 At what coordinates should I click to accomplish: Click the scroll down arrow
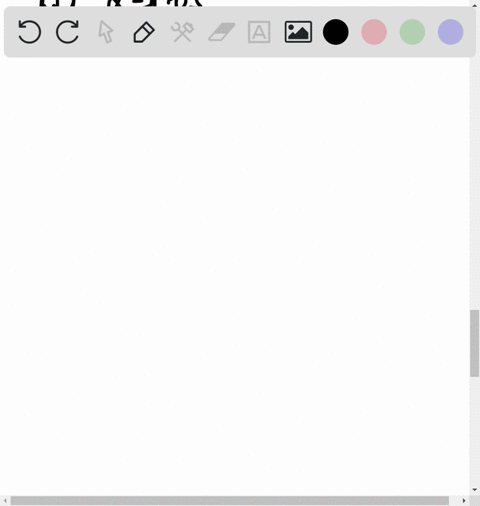(x=475, y=490)
